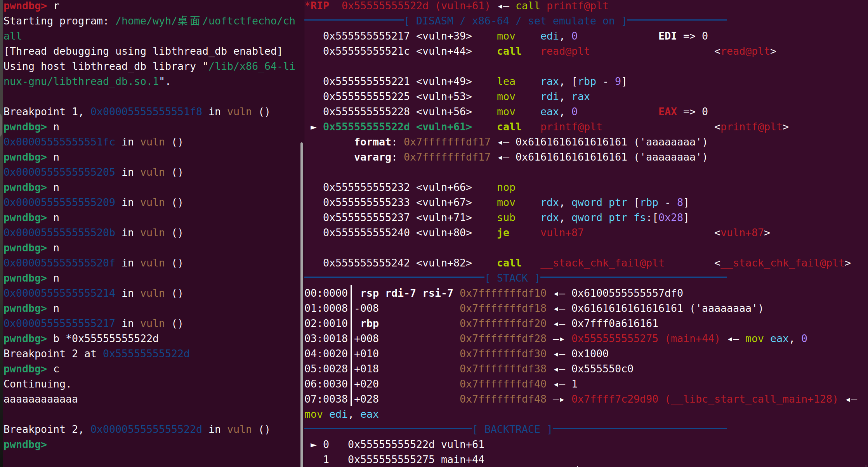Click the __stack_chk_fail@plt call target
Image resolution: width=868 pixels, height=467 pixels.
(602, 263)
